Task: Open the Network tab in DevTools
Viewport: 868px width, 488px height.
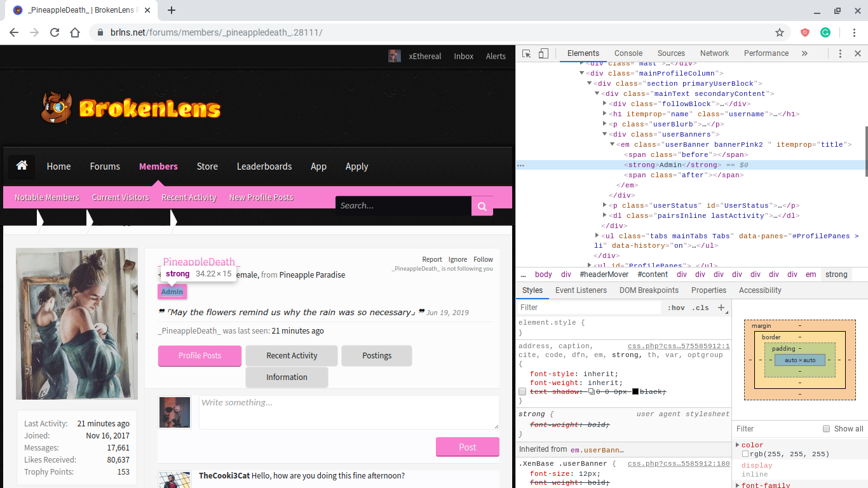Action: [x=714, y=53]
